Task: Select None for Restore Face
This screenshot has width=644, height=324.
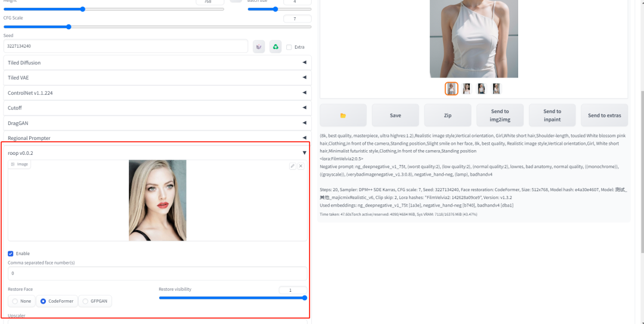Action: click(x=21, y=301)
